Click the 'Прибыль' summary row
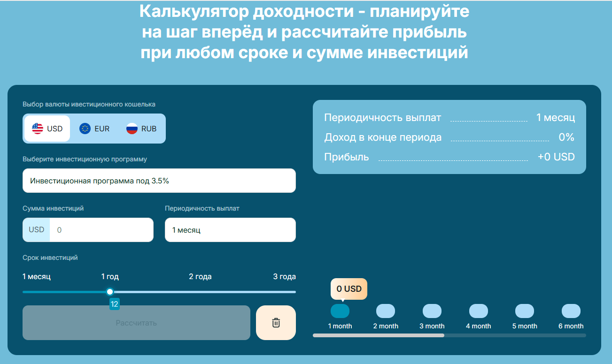 pos(449,157)
